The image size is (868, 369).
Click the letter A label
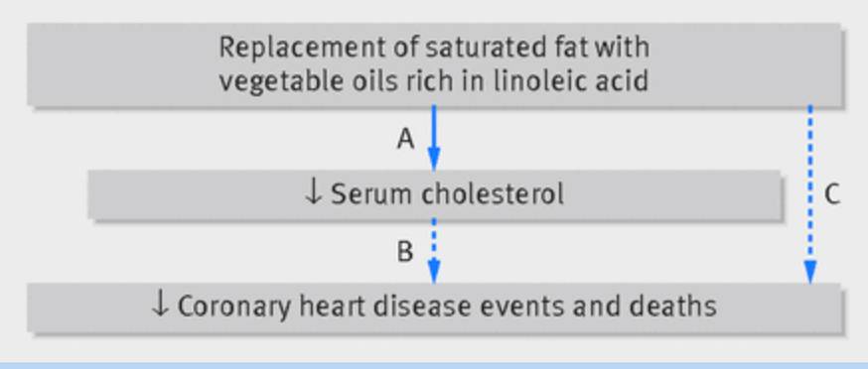click(x=406, y=140)
